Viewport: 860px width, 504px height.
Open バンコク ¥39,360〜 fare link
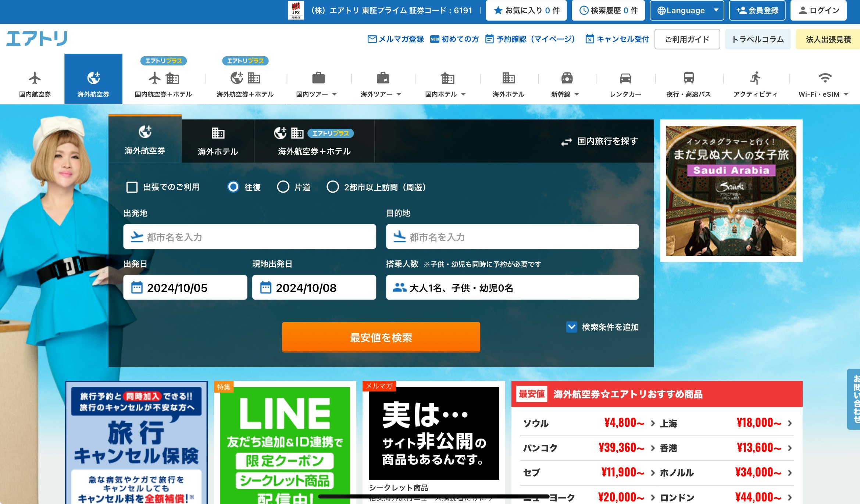[589, 448]
